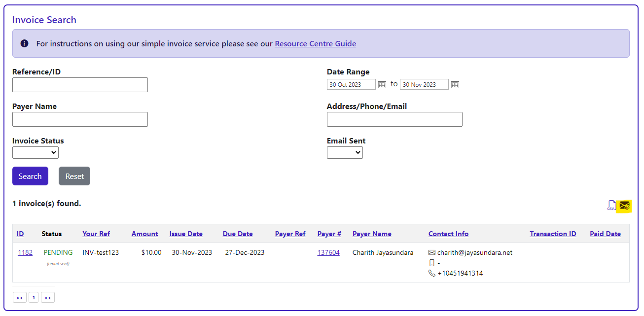Image resolution: width=644 pixels, height=316 pixels.
Task: View payer number 137604
Action: pos(328,252)
